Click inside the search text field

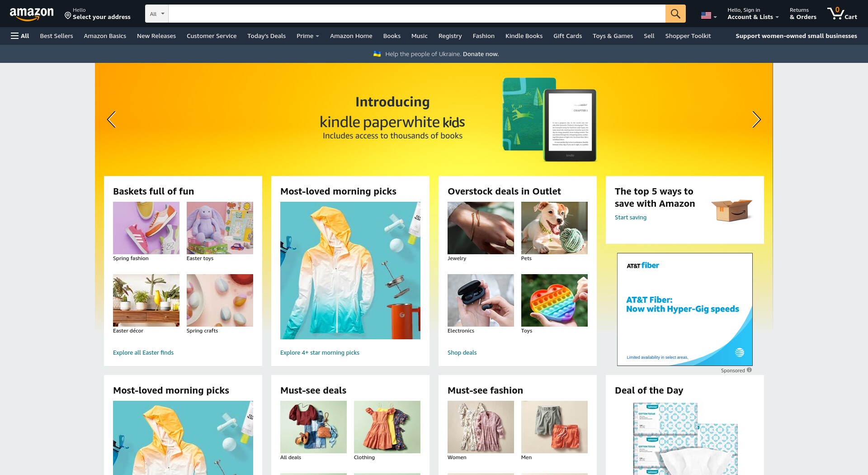(417, 14)
